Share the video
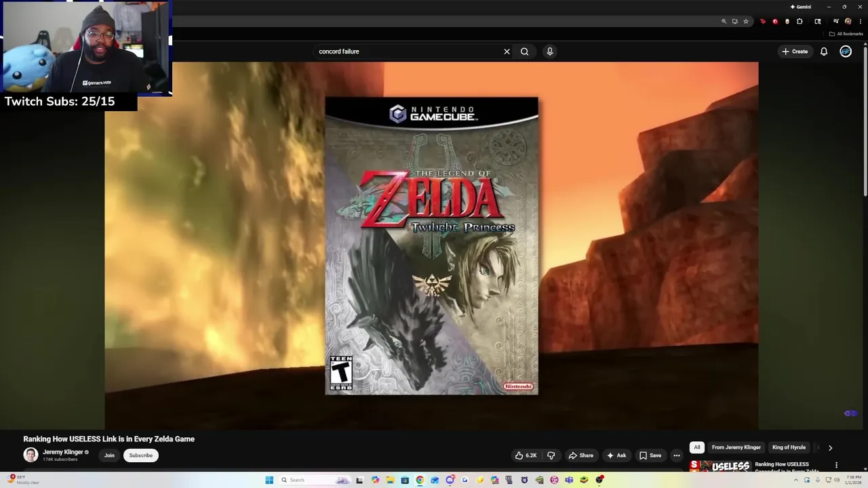The image size is (868, 488). point(581,455)
